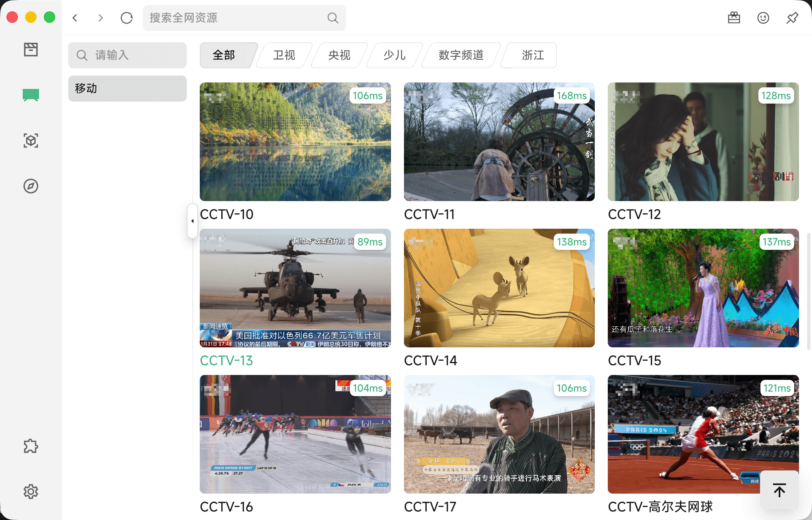812x520 pixels.
Task: Open the gift box icon
Action: point(734,18)
